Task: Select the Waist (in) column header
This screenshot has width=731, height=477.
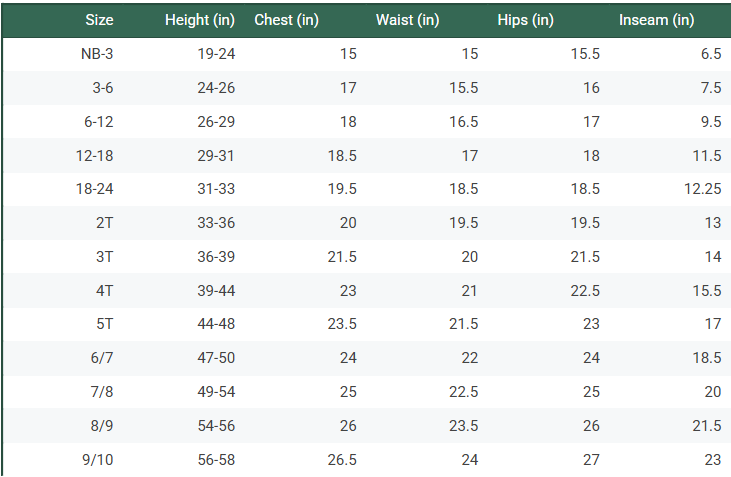Action: pyautogui.click(x=407, y=20)
